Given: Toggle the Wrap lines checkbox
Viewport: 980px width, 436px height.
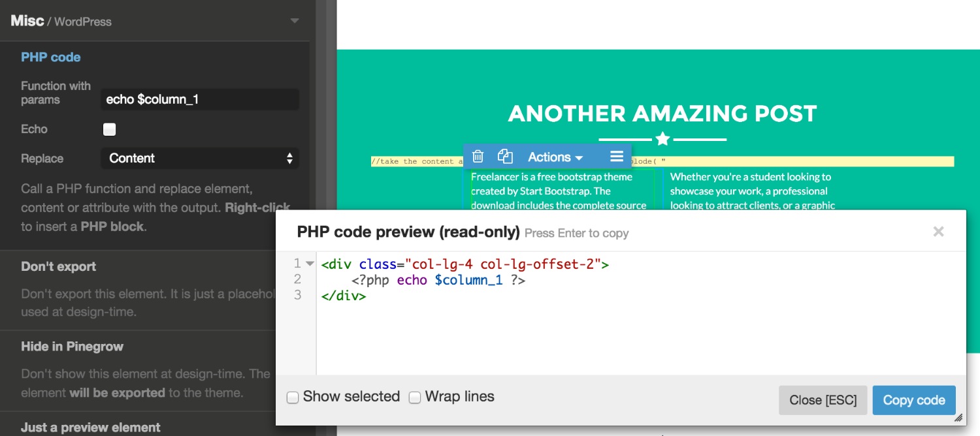Looking at the screenshot, I should [414, 397].
